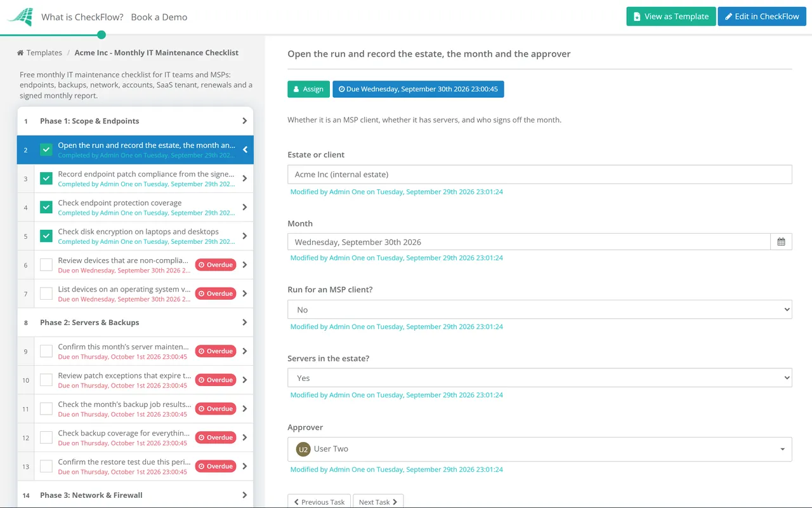Viewport: 812px width, 508px height.
Task: Check off 'Review devices that are non-compliant'
Action: [x=46, y=265]
